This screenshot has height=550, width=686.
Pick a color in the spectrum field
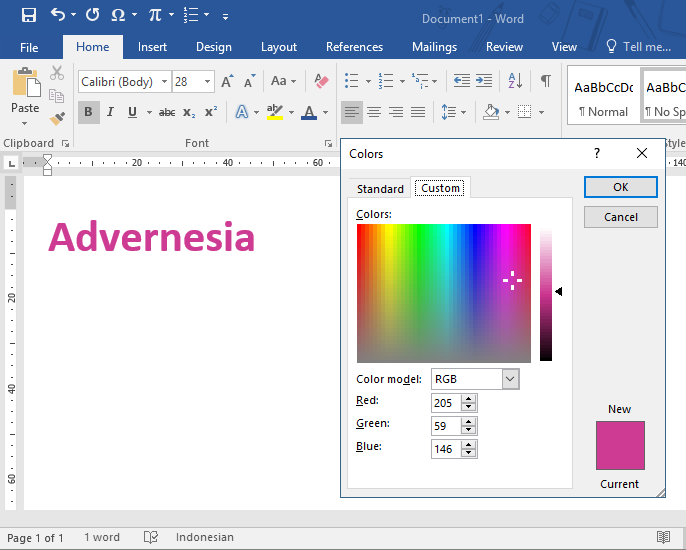tap(444, 293)
